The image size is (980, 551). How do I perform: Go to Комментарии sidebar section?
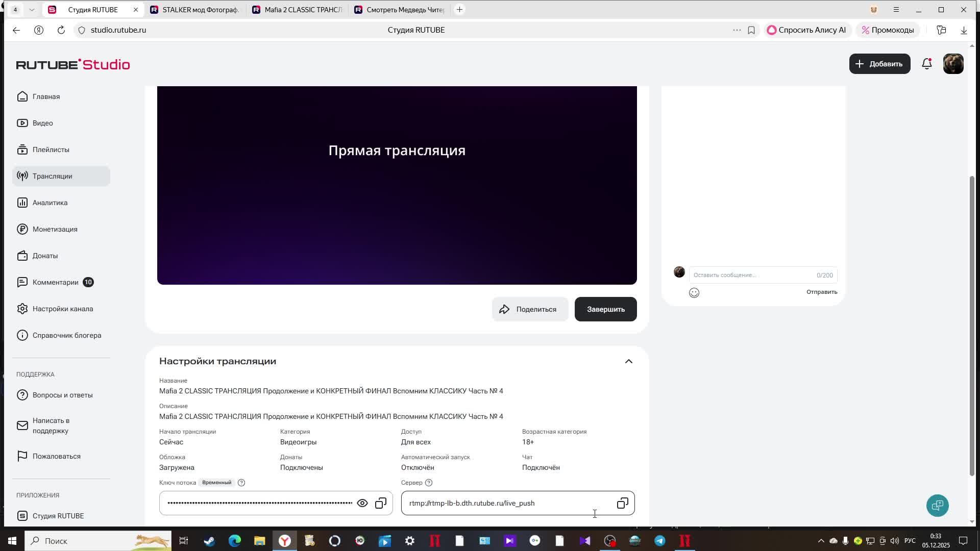pyautogui.click(x=56, y=282)
